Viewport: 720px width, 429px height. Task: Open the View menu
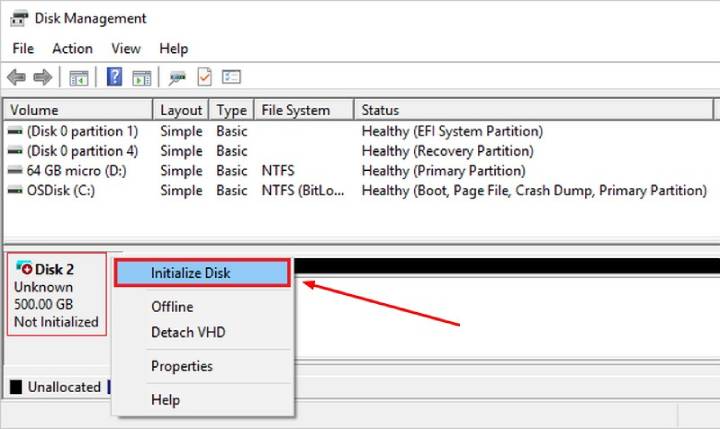[x=126, y=48]
